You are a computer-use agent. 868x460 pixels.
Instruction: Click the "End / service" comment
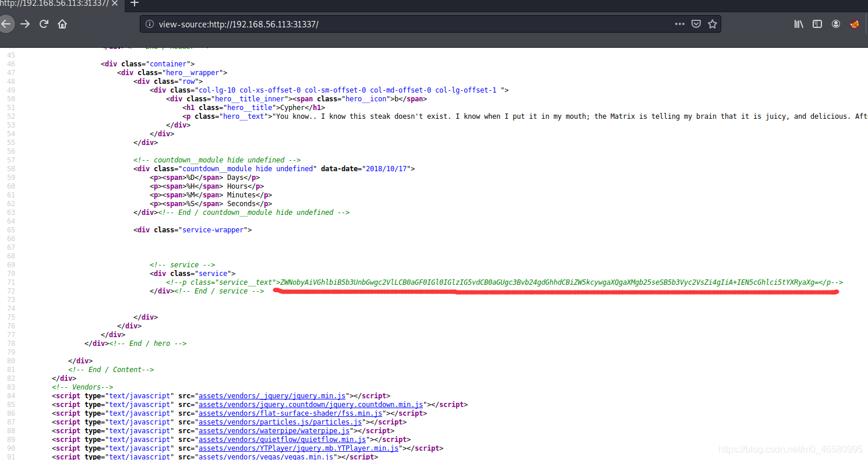point(219,291)
